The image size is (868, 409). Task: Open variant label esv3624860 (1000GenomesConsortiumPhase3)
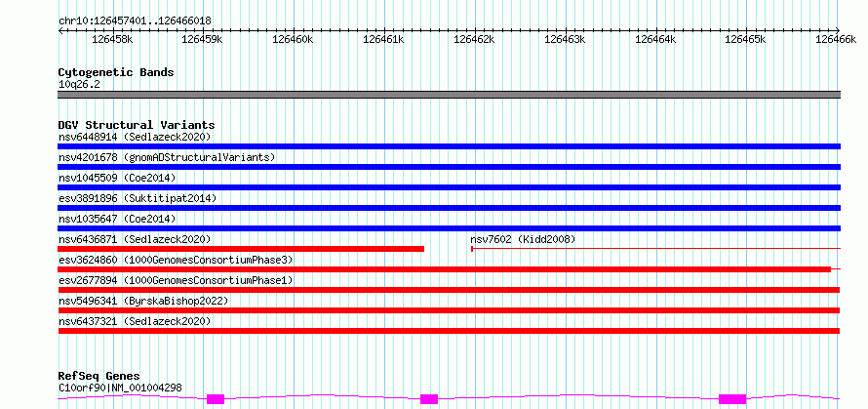tap(176, 260)
